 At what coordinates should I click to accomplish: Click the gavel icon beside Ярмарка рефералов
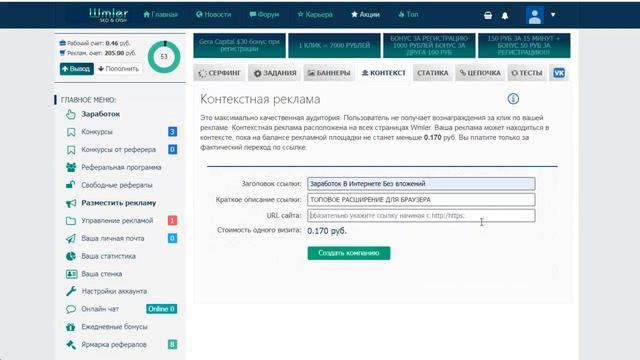click(71, 344)
